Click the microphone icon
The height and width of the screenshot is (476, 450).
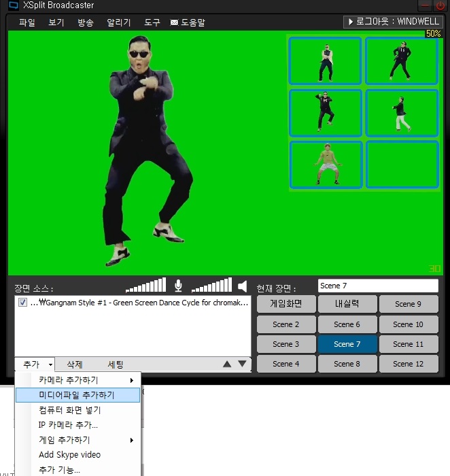tap(178, 286)
